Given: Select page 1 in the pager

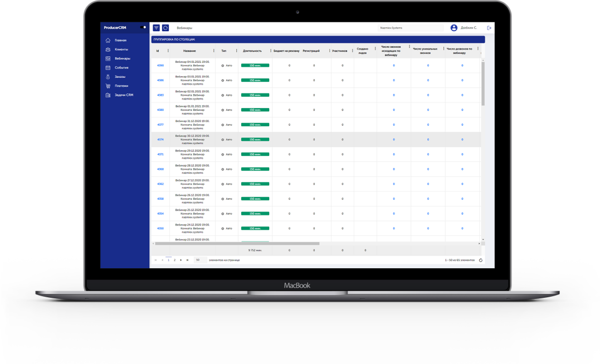Looking at the screenshot, I should click(x=168, y=260).
